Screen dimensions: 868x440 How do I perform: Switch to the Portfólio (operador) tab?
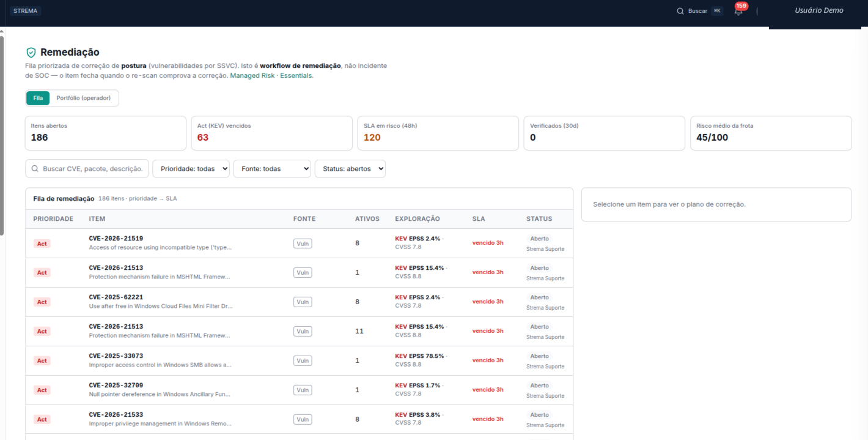[84, 98]
